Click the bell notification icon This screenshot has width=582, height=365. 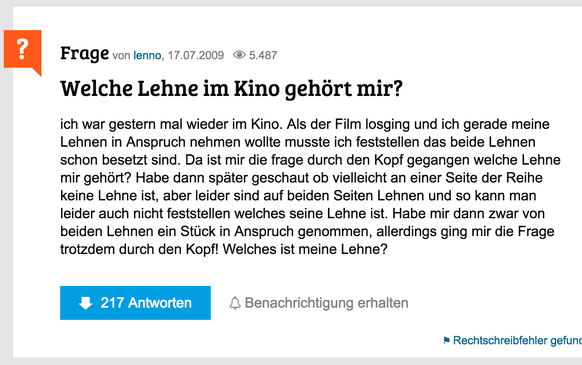pyautogui.click(x=235, y=303)
